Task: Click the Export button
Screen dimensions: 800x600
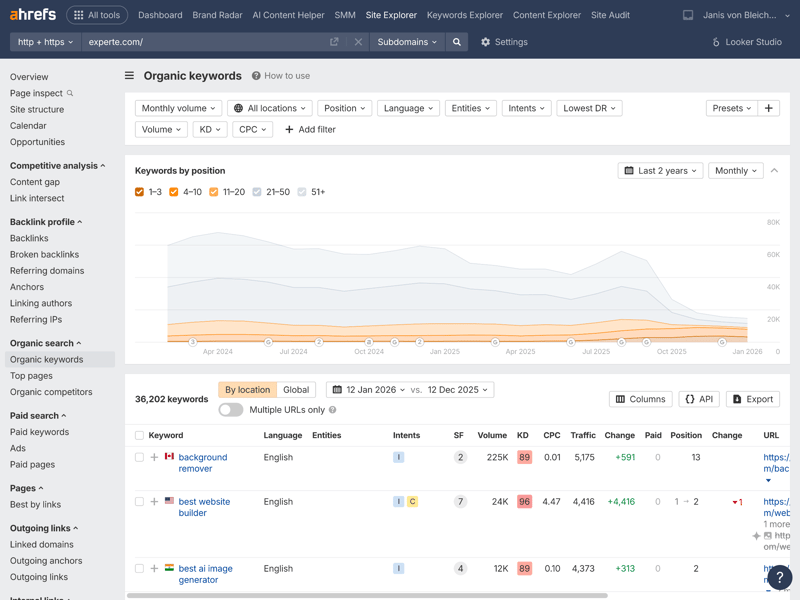Action: point(753,399)
